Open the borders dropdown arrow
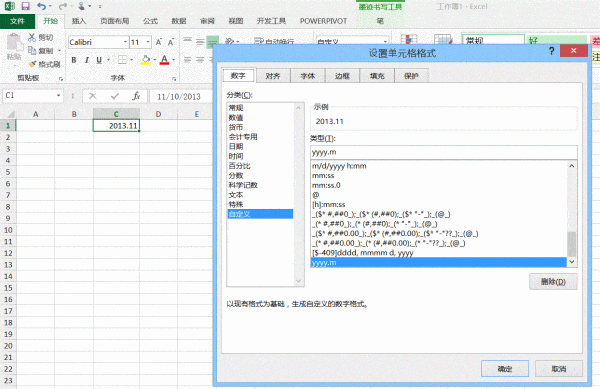The width and height of the screenshot is (600, 389). click(x=132, y=60)
